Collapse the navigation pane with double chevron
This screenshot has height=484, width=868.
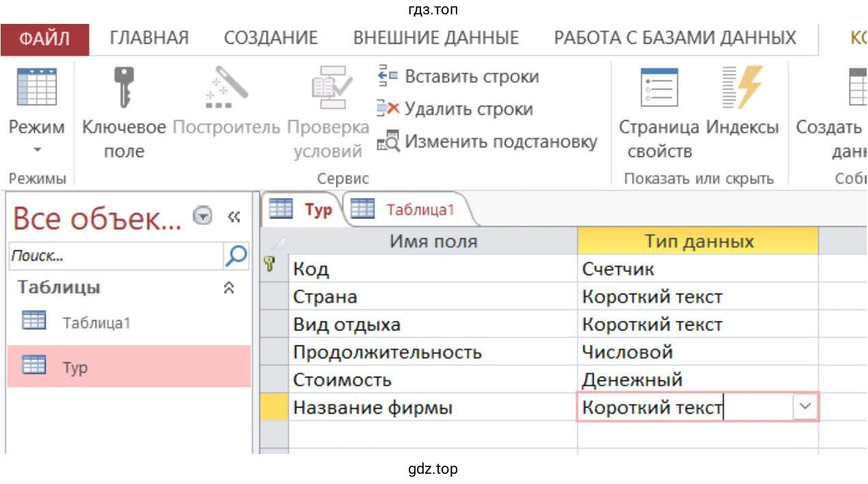coord(235,216)
